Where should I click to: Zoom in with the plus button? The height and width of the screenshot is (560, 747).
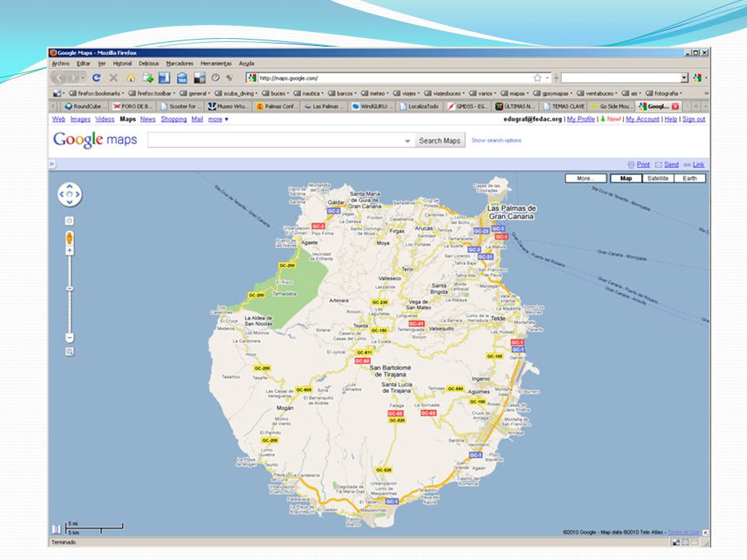point(69,250)
